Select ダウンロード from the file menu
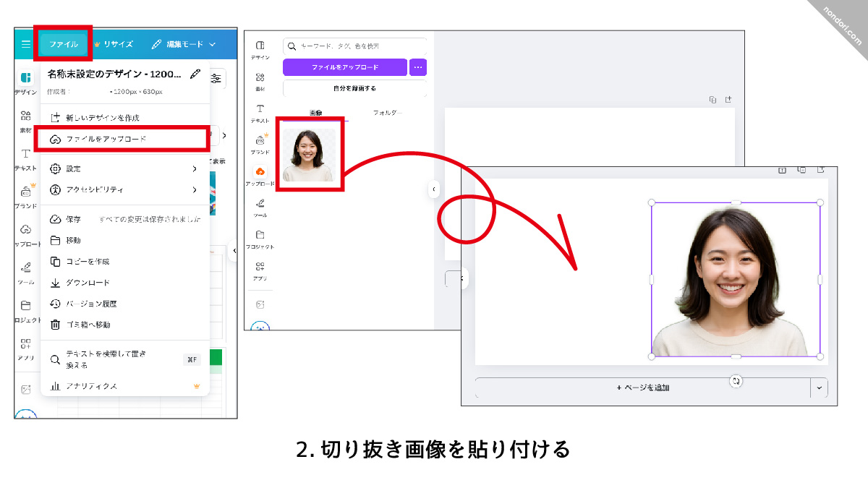868x488 pixels. pos(88,283)
